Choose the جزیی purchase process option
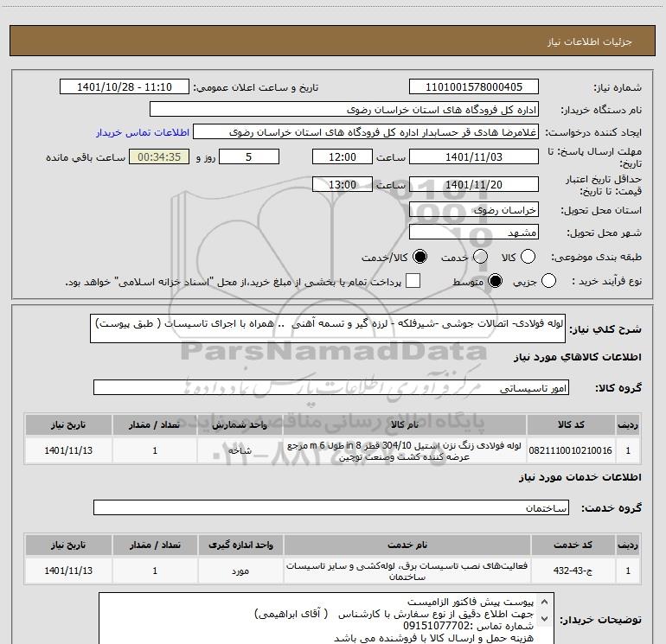The height and width of the screenshot is (644, 666). pyautogui.click(x=548, y=281)
